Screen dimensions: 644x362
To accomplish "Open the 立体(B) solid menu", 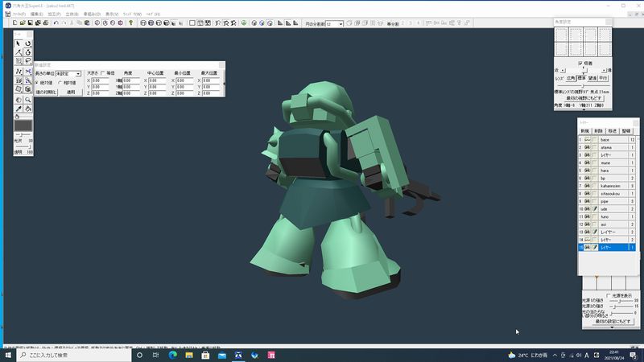I will point(72,14).
